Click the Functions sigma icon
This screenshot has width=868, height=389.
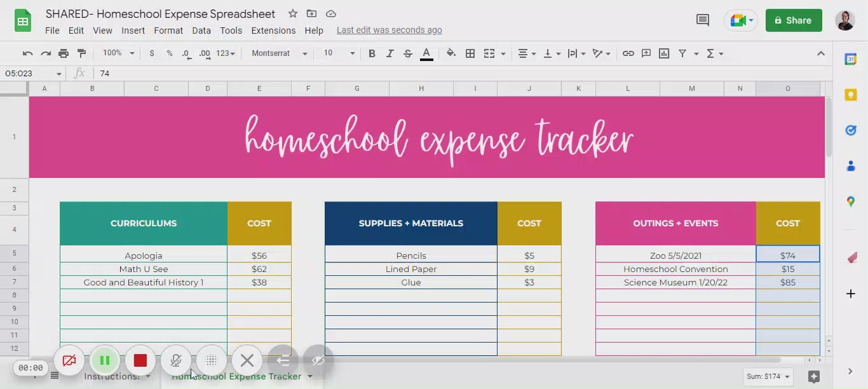[x=710, y=53]
